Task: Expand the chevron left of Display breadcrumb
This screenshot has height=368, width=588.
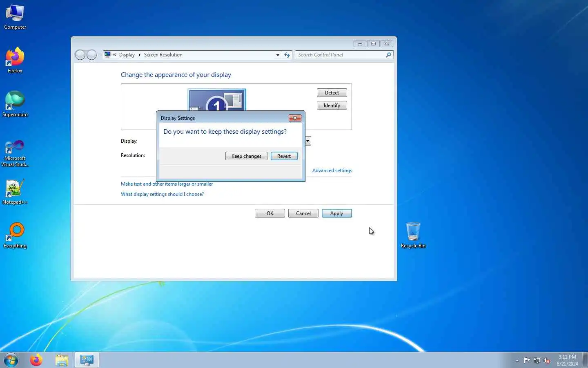Action: click(115, 55)
